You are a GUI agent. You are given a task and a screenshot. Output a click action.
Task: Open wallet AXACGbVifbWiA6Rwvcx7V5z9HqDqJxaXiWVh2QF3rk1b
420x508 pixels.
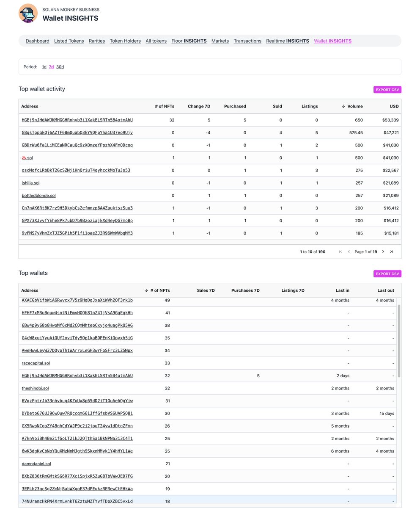click(77, 301)
